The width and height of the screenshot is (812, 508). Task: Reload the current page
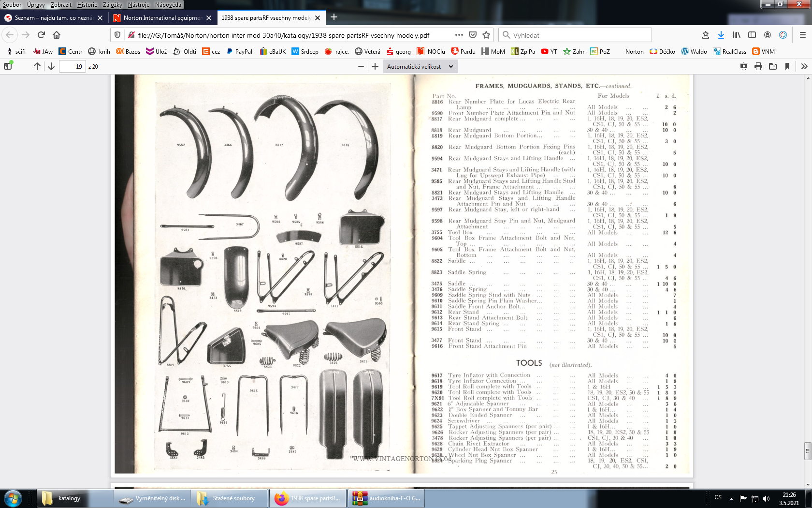pyautogui.click(x=41, y=35)
